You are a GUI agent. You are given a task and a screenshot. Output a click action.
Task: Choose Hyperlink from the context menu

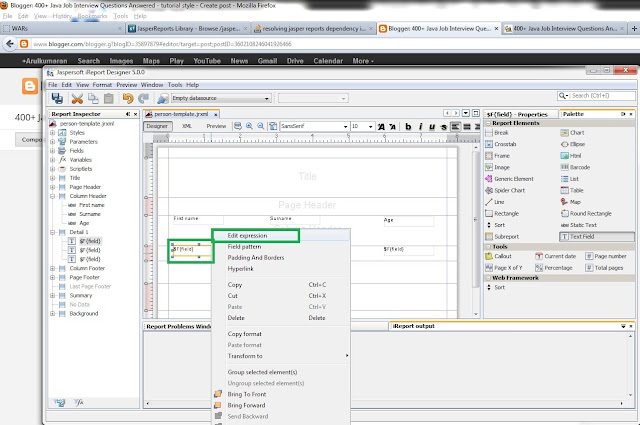281,269
